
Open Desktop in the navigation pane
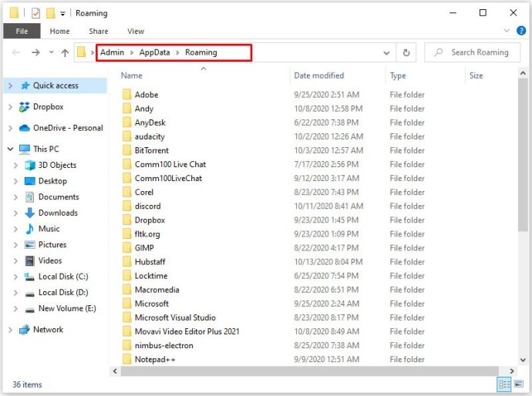click(x=52, y=181)
